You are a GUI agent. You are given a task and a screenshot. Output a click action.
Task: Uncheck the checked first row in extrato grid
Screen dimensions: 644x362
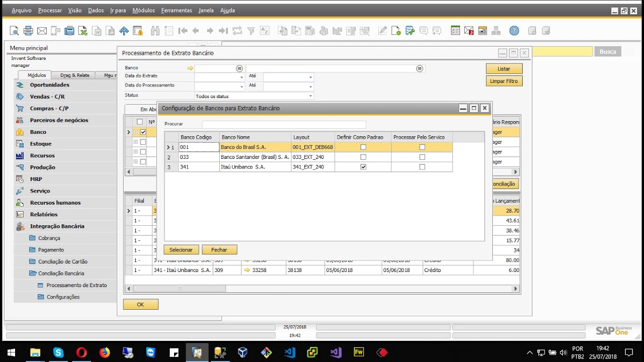click(x=143, y=132)
